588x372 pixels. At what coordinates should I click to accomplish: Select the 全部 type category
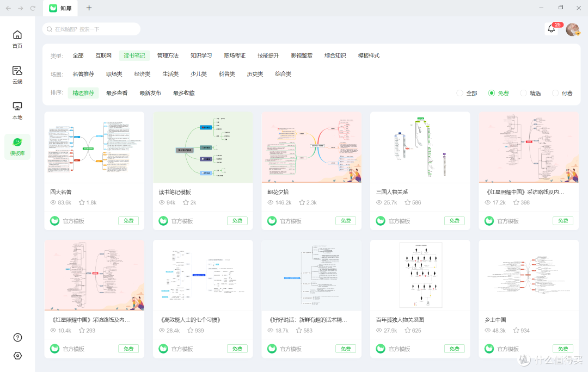[78, 55]
